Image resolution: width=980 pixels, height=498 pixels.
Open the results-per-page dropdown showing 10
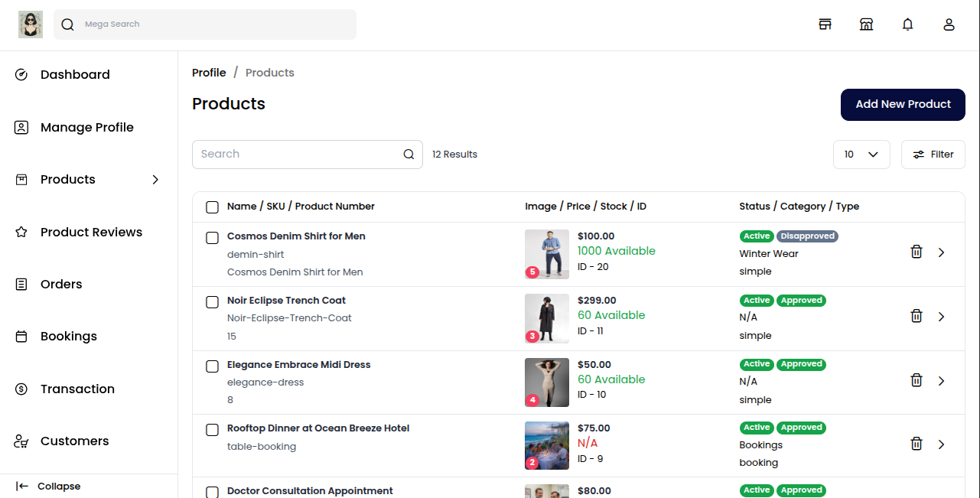[x=861, y=154]
